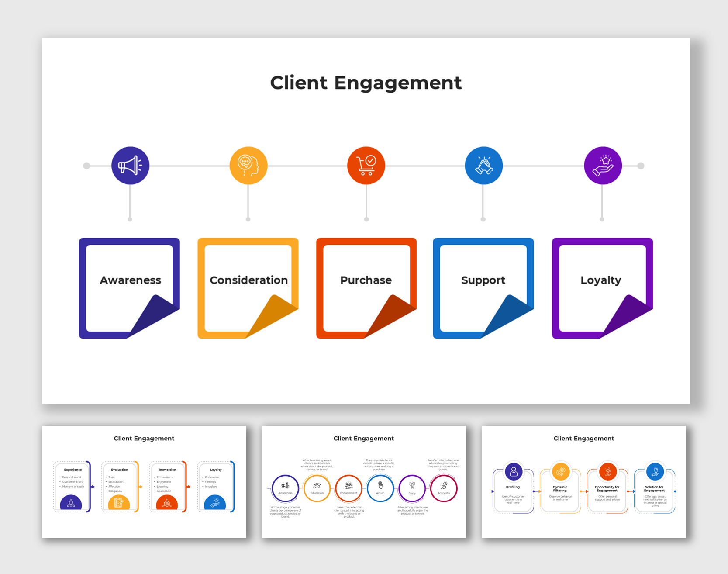Expand the Consideration note card

[x=248, y=280]
